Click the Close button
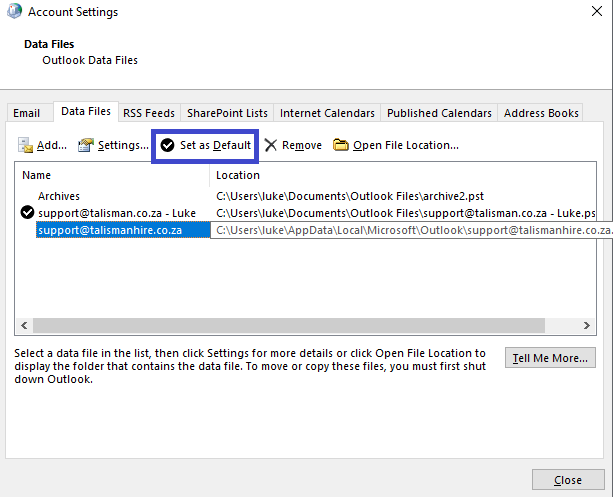 [568, 480]
